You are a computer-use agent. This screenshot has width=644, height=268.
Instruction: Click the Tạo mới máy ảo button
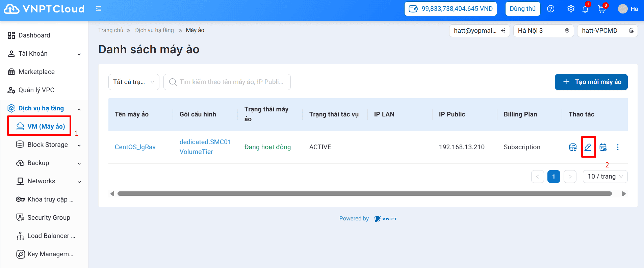(591, 82)
